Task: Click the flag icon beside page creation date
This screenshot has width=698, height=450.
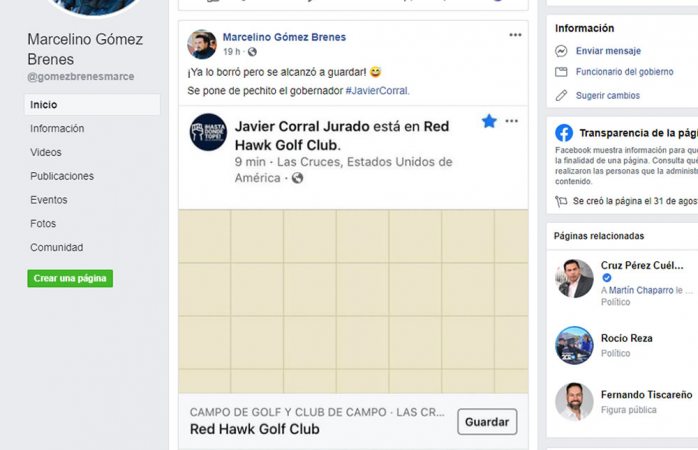Action: click(561, 201)
